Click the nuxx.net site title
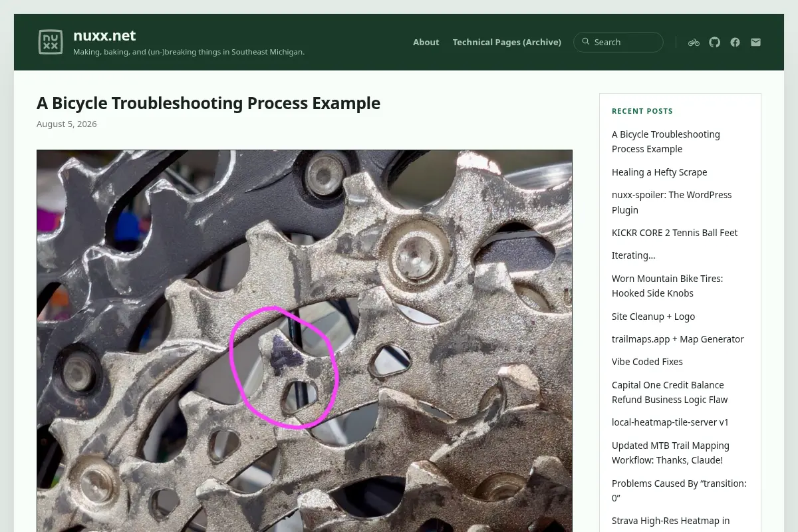The image size is (798, 532). coord(104,35)
